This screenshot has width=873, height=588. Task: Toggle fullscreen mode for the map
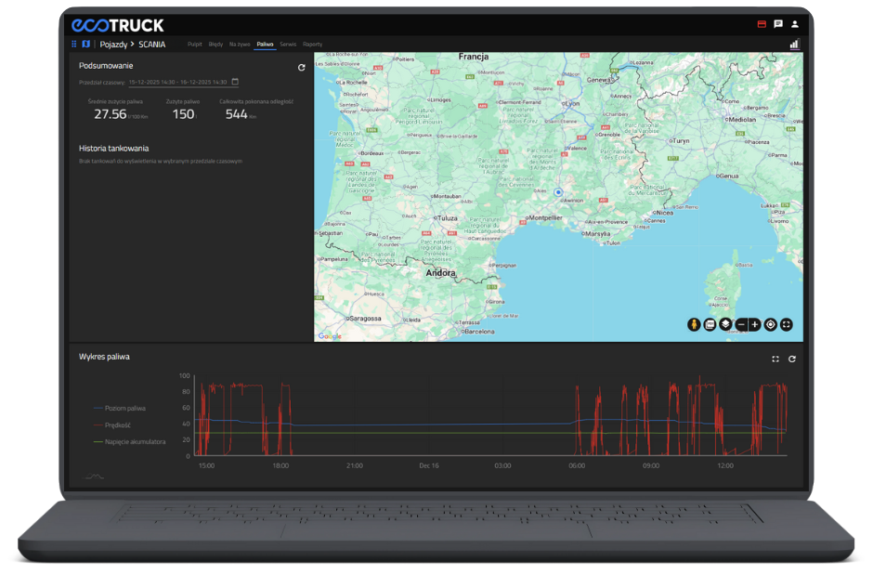[787, 324]
